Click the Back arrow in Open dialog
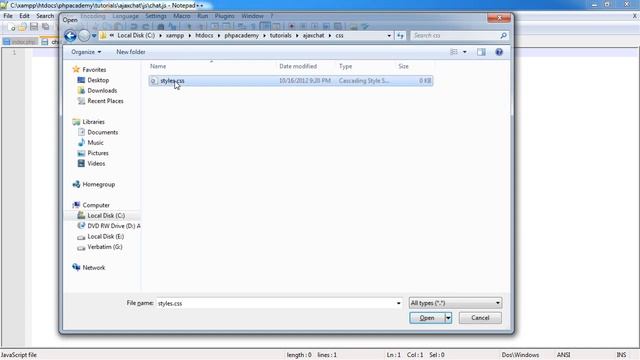This screenshot has height=360, width=640. click(70, 36)
